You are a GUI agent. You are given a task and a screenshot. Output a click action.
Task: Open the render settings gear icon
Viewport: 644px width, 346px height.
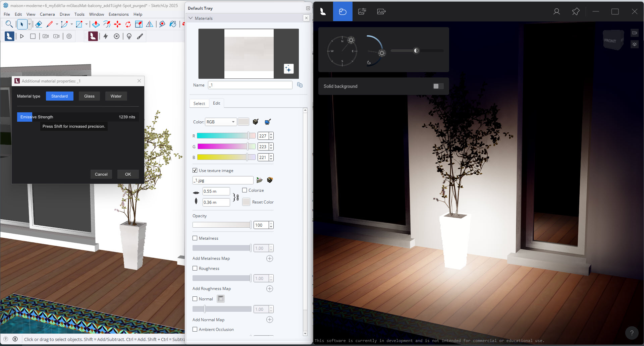(x=69, y=36)
